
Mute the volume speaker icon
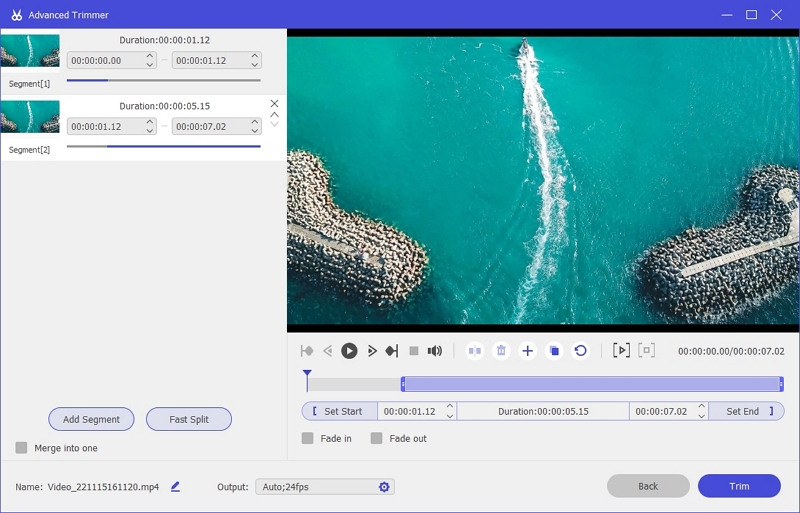[435, 351]
